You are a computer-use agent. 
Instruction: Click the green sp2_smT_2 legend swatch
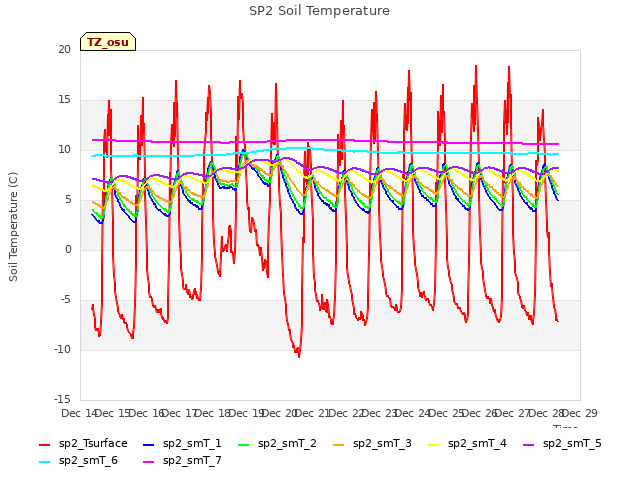(x=244, y=444)
